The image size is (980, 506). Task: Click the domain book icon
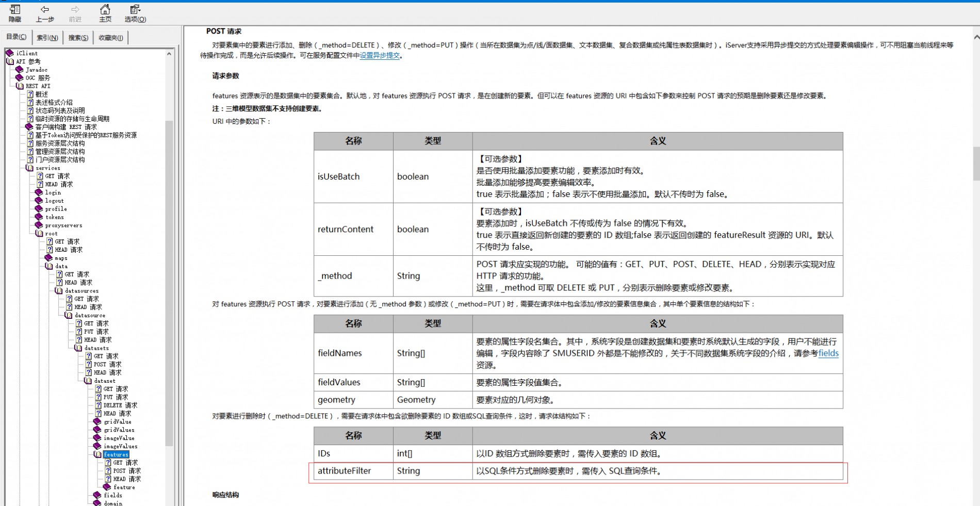(x=97, y=503)
